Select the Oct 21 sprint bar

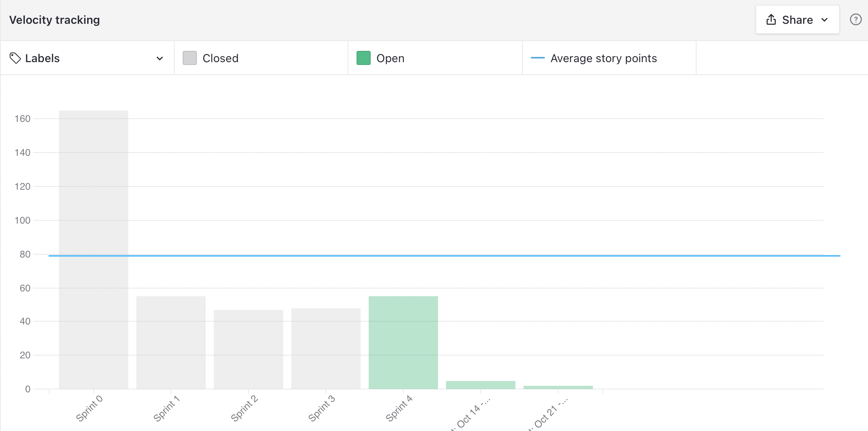point(558,387)
